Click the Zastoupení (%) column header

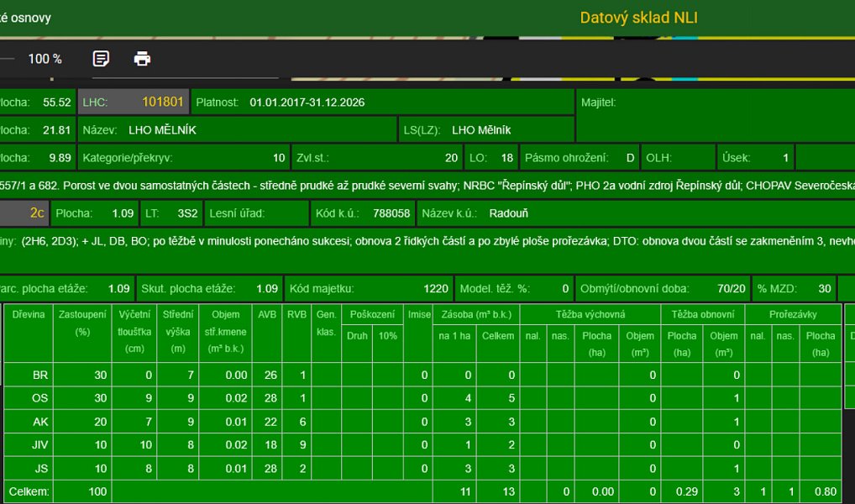coord(82,333)
